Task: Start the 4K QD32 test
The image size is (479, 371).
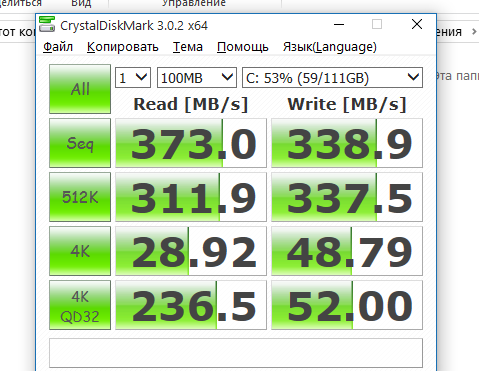Action: coord(80,305)
